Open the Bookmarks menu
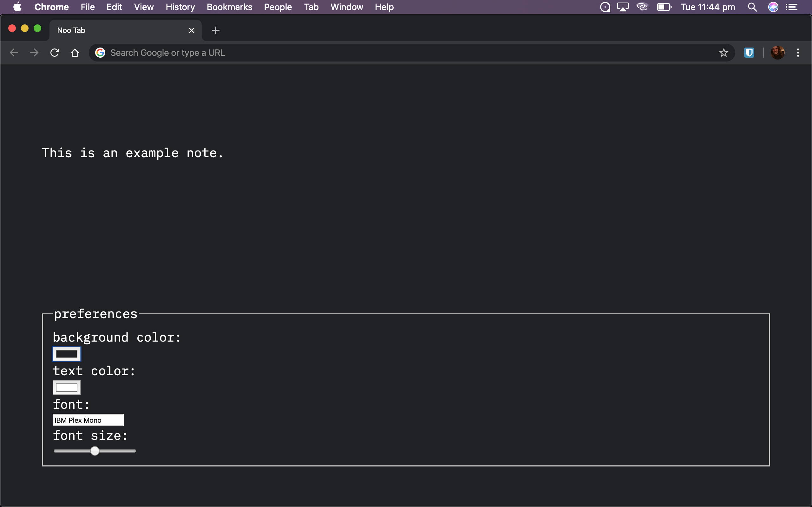812x507 pixels. (x=229, y=7)
